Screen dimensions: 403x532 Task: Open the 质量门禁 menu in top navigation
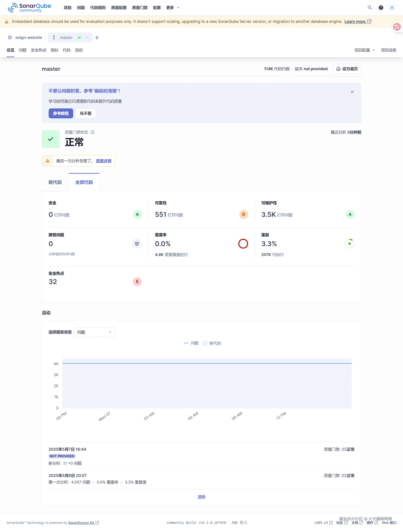pyautogui.click(x=139, y=7)
